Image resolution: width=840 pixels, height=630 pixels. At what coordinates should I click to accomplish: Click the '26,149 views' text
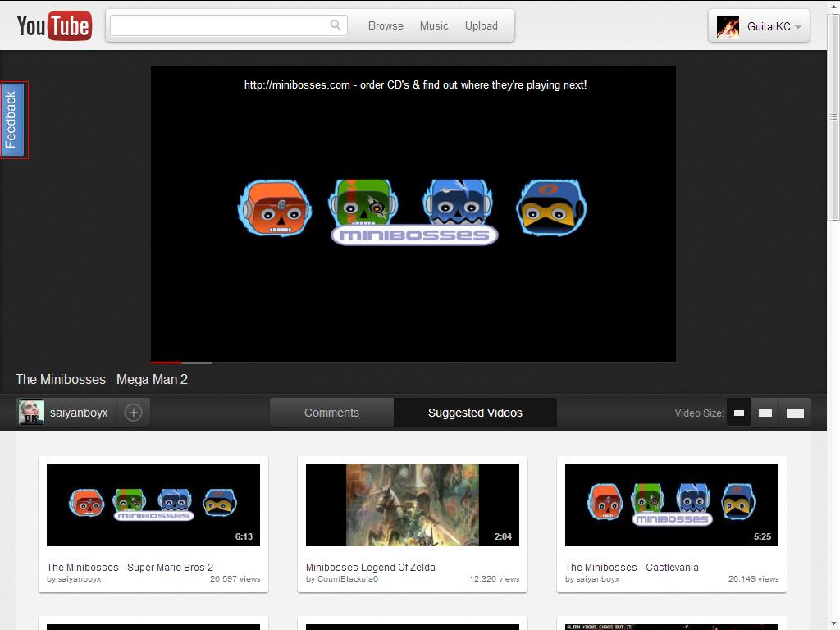click(753, 579)
